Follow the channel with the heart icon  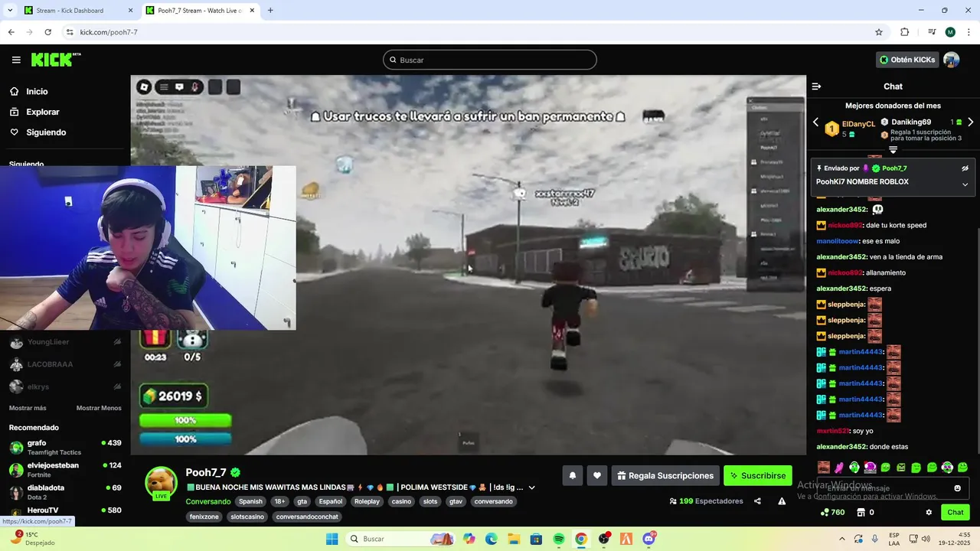[x=597, y=475]
